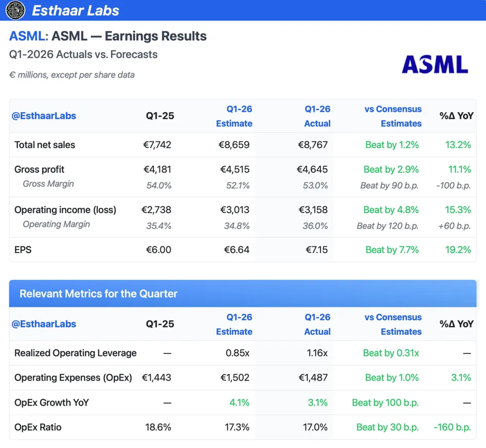This screenshot has width=486, height=448.
Task: Click the "Esthaar Labs" banner title text
Action: 76,10
